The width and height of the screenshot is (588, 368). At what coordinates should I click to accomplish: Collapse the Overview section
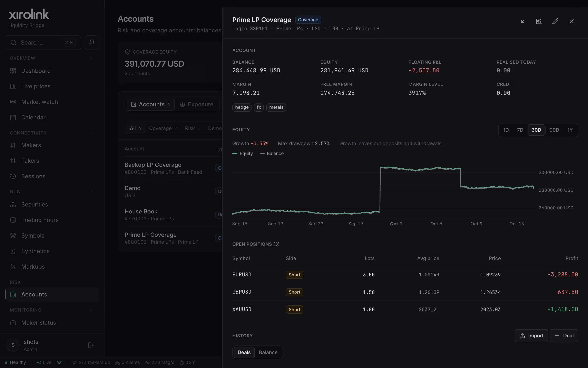tap(92, 58)
